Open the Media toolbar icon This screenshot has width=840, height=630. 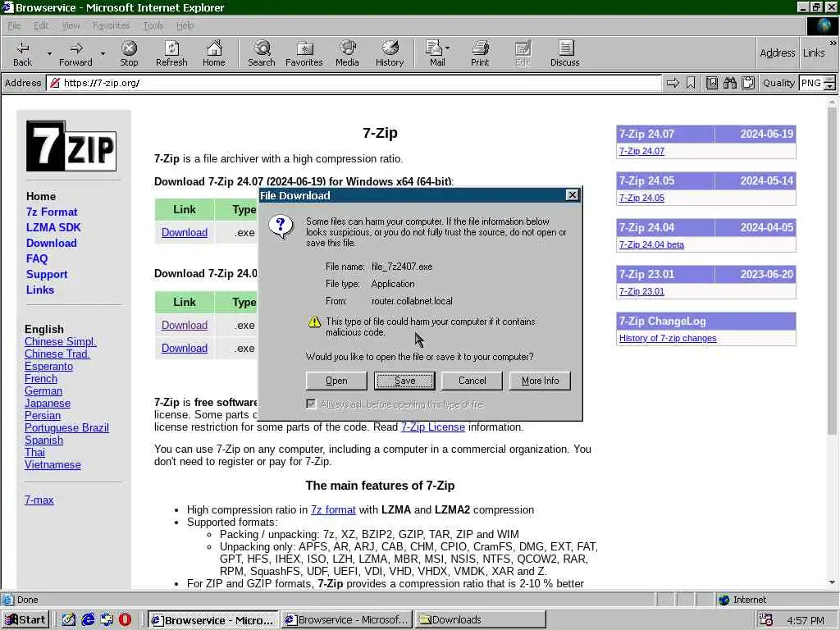347,48
